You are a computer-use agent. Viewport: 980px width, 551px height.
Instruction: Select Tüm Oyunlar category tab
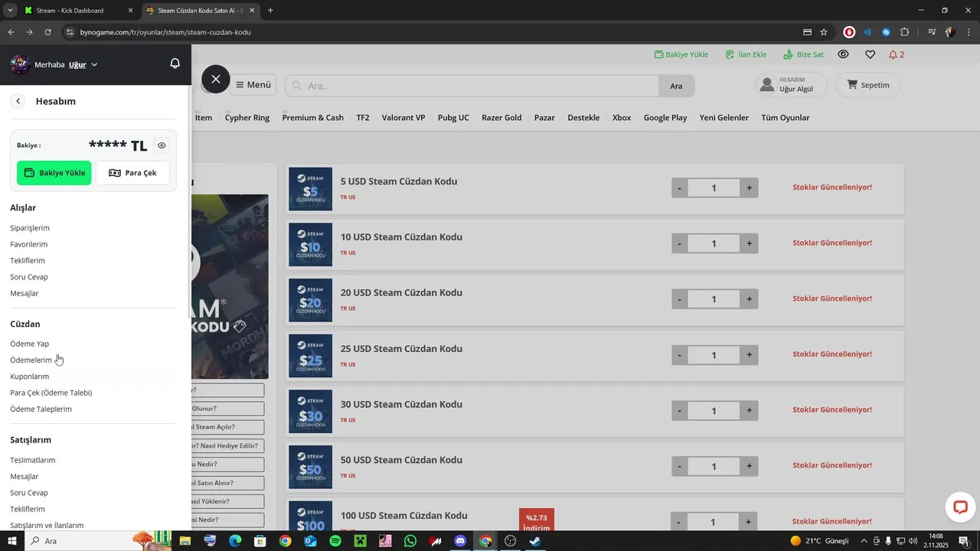pos(786,118)
